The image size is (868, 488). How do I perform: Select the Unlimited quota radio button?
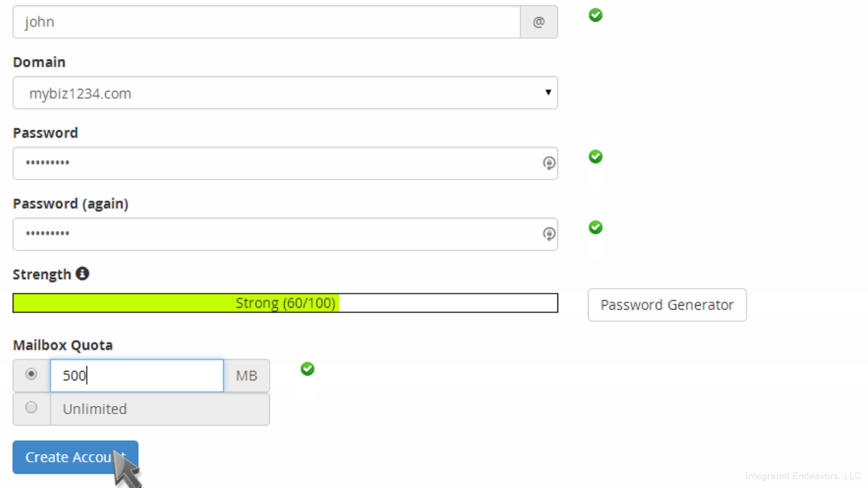31,407
